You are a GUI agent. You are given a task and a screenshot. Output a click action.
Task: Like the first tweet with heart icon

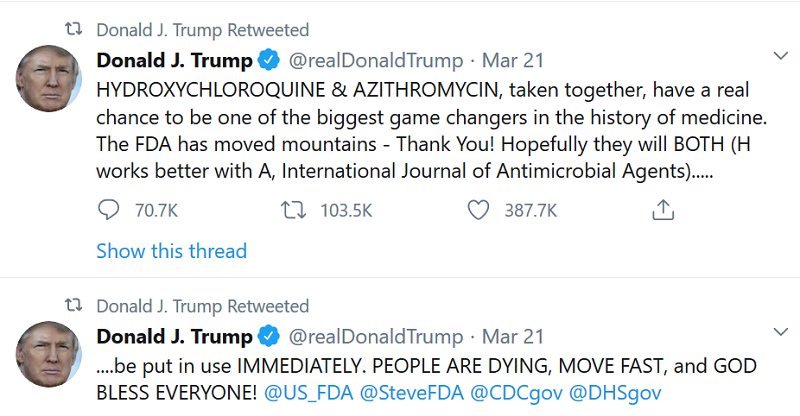[479, 211]
